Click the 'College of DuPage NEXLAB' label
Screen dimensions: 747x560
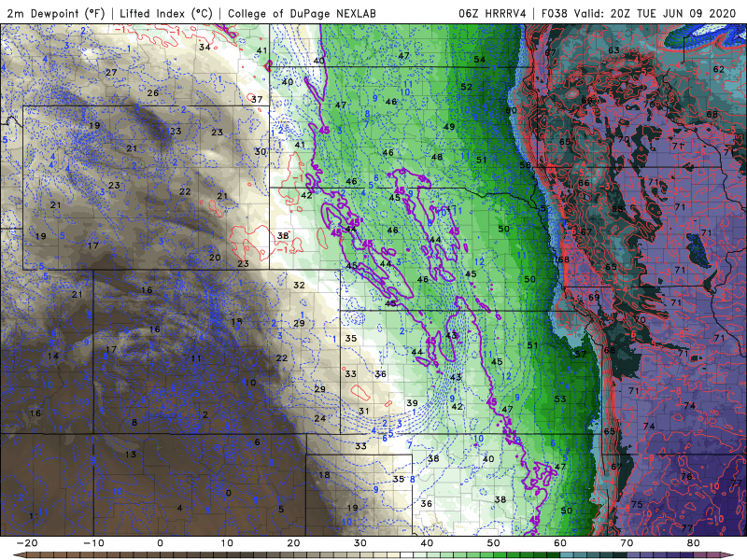point(302,14)
